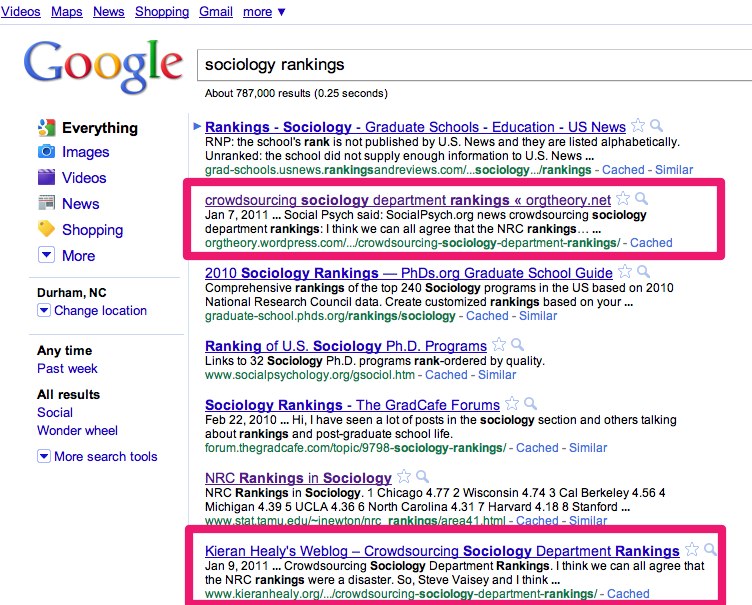Open Cached copy of kieranhealy.org result
The width and height of the screenshot is (752, 605).
pos(628,593)
